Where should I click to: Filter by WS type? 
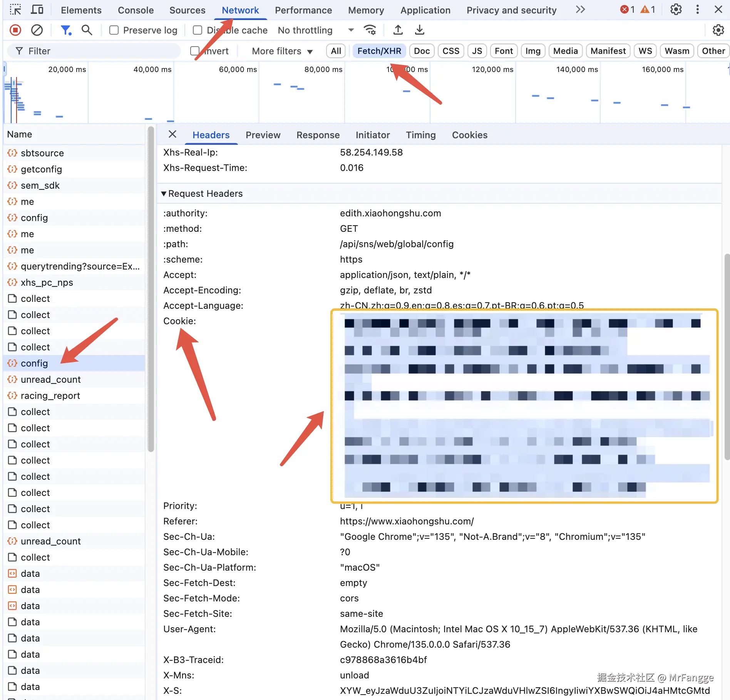point(645,51)
